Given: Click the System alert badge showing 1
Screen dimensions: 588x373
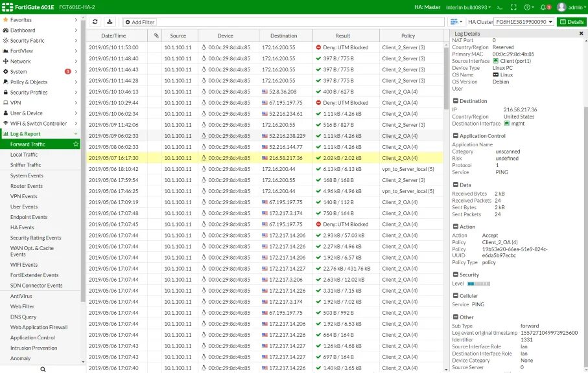Looking at the screenshot, I should tap(67, 71).
